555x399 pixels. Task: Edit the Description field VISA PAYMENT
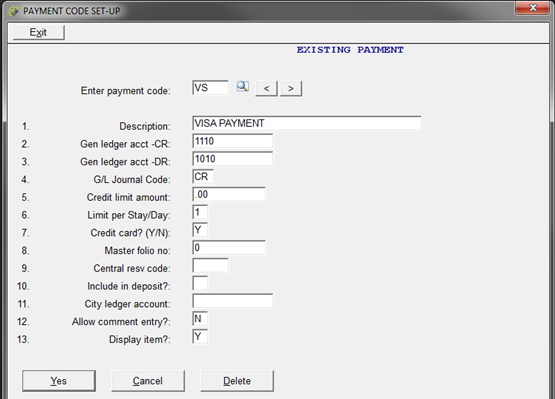[x=307, y=123]
